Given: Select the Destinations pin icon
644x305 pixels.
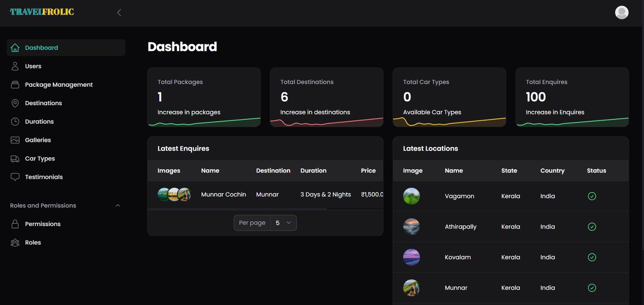Looking at the screenshot, I should click(x=15, y=103).
